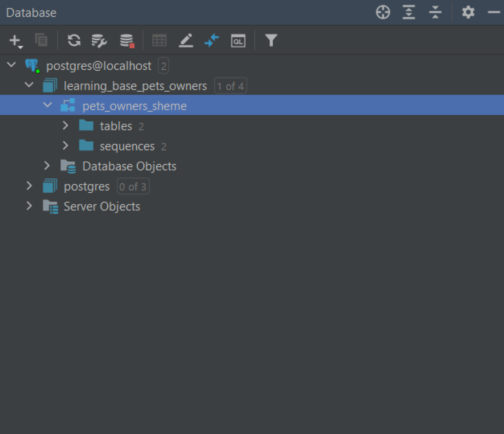Click the '1 of 4' schemas badge
Image resolution: width=504 pixels, height=434 pixels.
point(230,86)
